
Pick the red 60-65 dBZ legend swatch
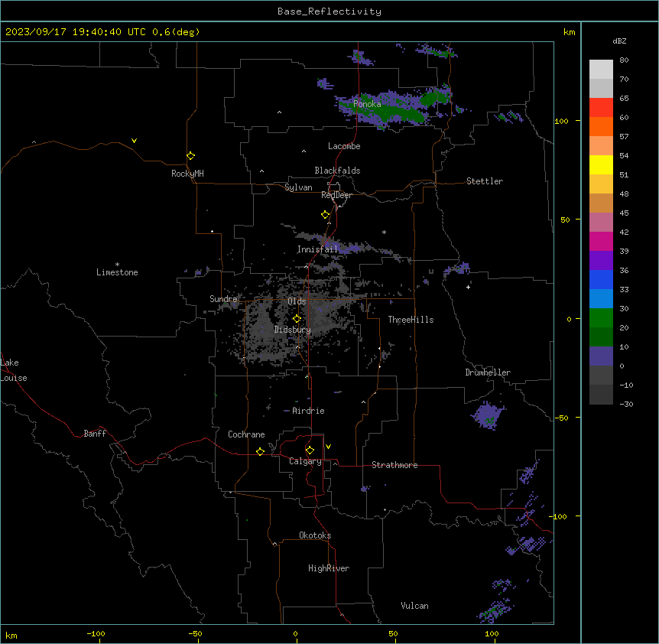[x=601, y=108]
